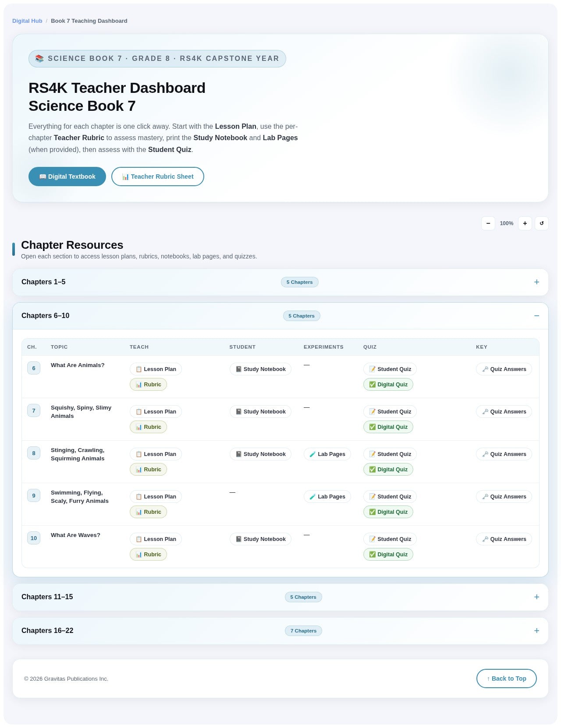Image resolution: width=561 pixels, height=728 pixels.
Task: Click the "© 2026 Gravitas Publications Inc." footer text
Action: (66, 679)
